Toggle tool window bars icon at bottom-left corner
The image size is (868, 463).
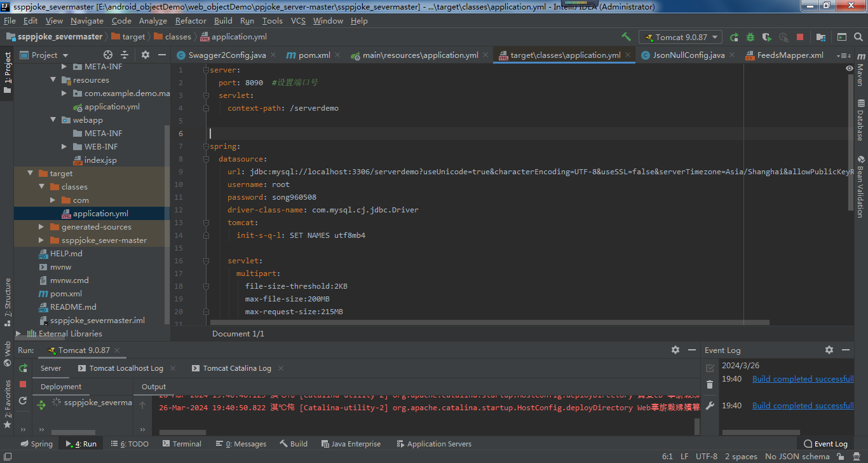[7, 456]
